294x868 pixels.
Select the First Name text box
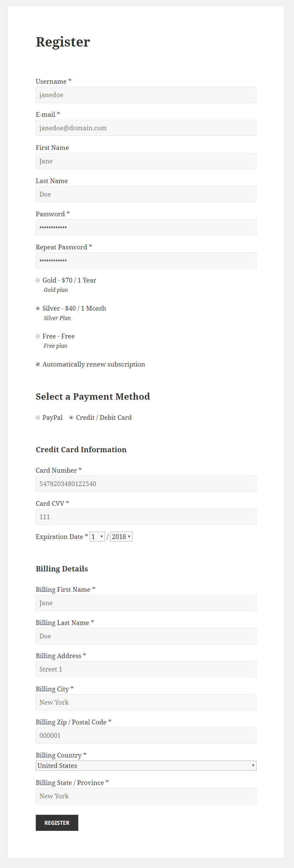click(146, 161)
